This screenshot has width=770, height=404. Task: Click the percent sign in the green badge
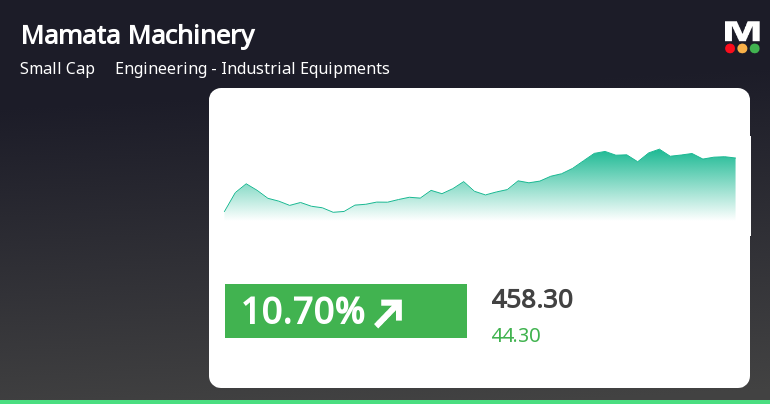click(x=350, y=312)
